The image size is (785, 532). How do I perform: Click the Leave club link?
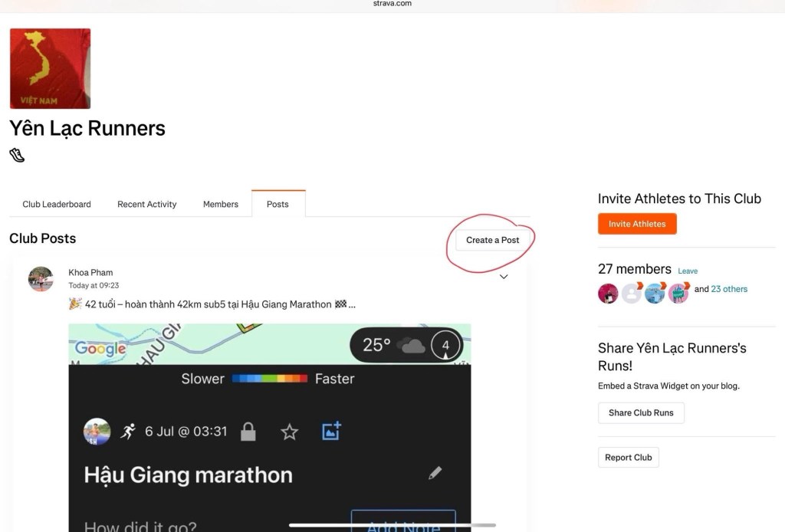pyautogui.click(x=688, y=271)
